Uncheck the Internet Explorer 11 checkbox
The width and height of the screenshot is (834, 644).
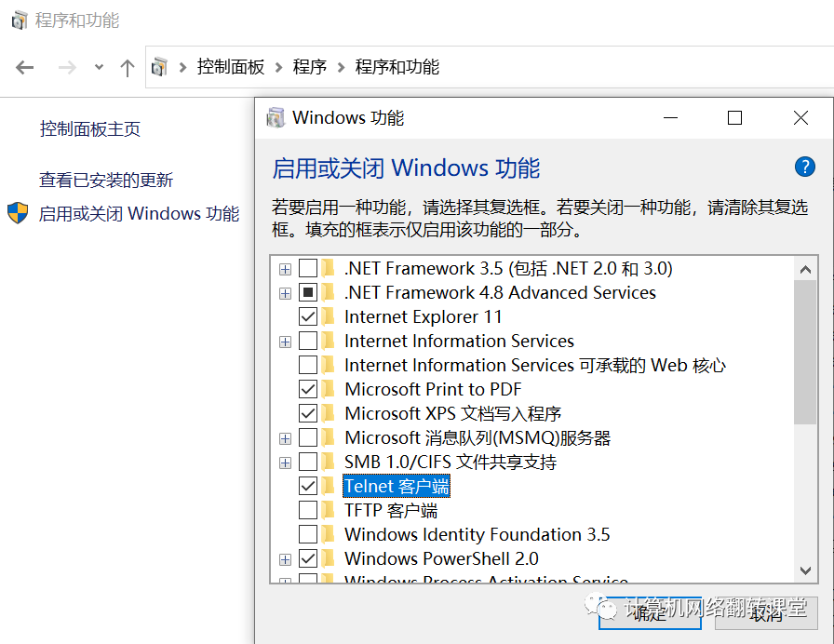coord(308,316)
